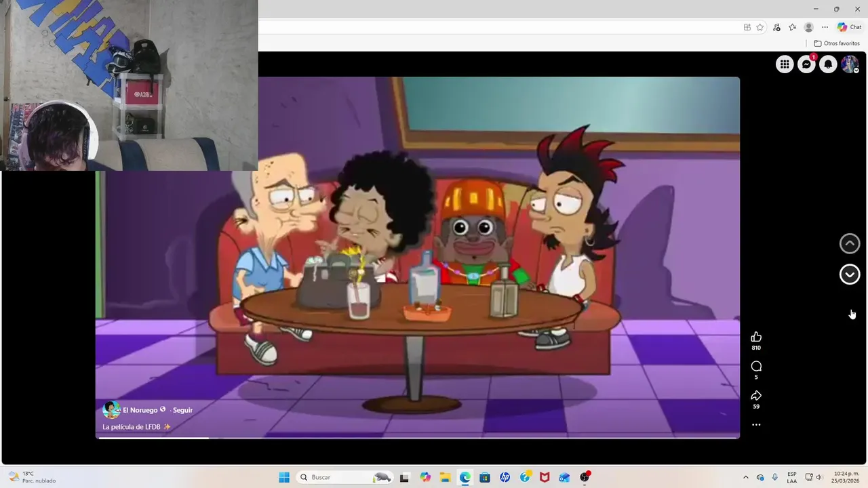Open the volume speaker tray icon
Viewport: 868px width, 488px height.
coord(819,477)
